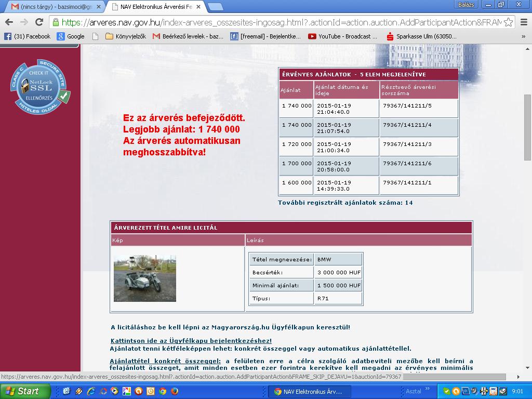Launch Firefox from quick launch bar

click(174, 391)
